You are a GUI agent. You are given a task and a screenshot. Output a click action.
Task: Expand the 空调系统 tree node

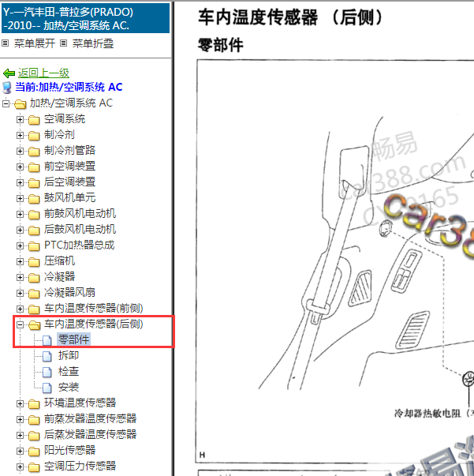[x=20, y=120]
